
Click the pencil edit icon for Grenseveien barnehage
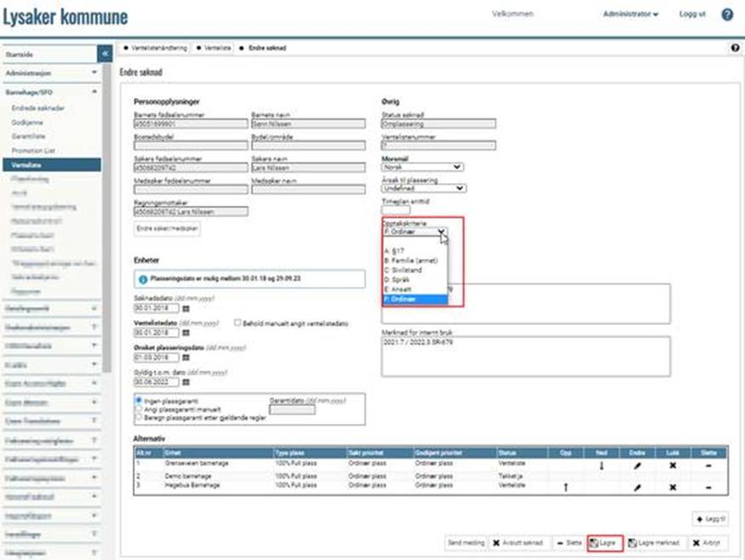click(638, 466)
